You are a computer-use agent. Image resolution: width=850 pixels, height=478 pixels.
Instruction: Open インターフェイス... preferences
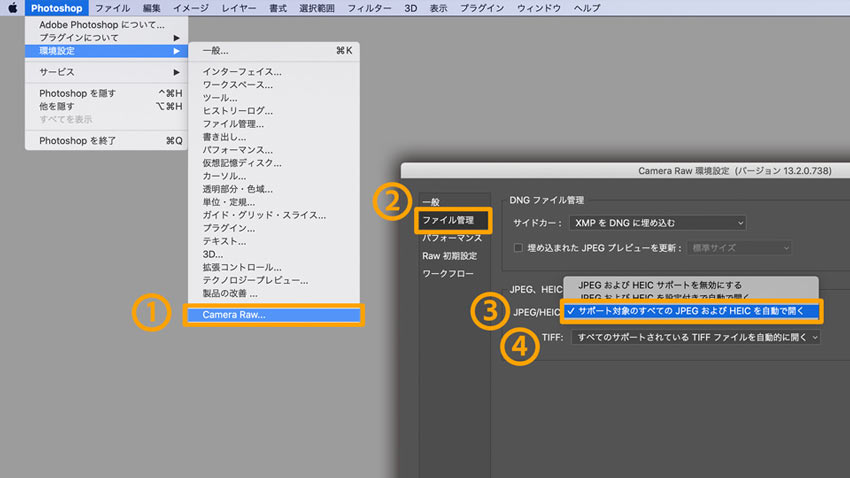tap(274, 72)
